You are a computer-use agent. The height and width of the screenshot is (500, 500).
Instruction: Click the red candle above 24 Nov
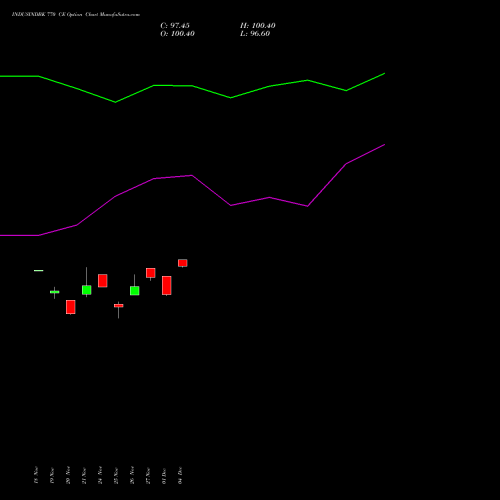pos(103,281)
